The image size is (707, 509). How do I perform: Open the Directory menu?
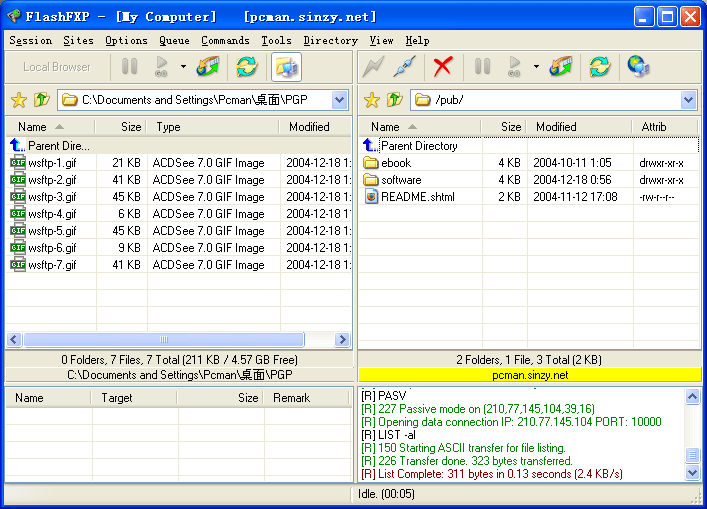click(331, 41)
